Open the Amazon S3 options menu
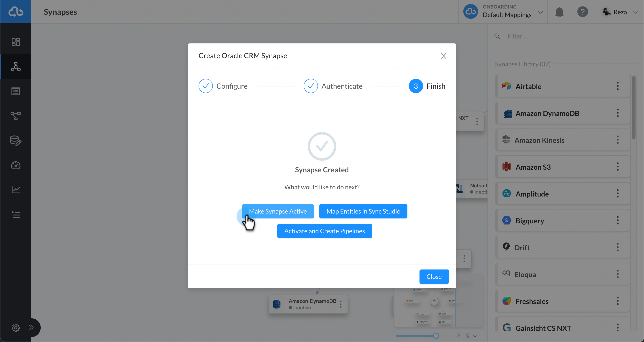The width and height of the screenshot is (644, 342). 617,167
